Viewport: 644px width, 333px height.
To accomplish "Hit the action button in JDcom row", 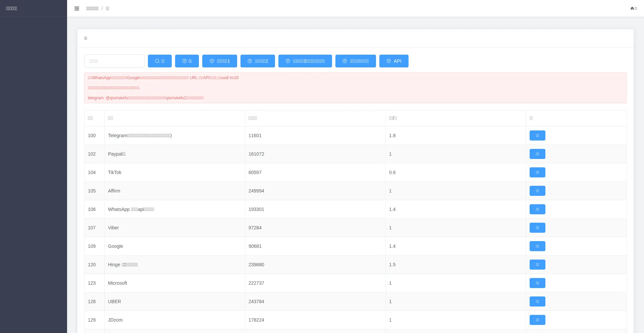I will [537, 320].
